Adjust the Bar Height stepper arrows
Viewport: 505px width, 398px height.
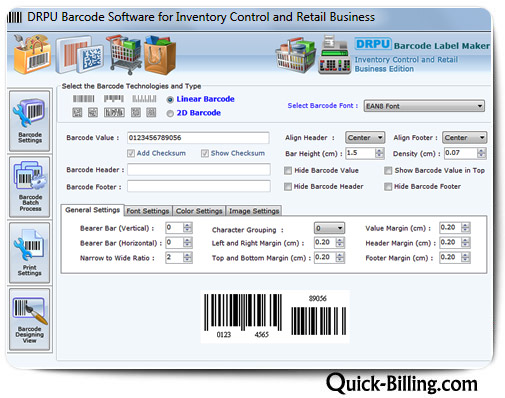coord(380,153)
